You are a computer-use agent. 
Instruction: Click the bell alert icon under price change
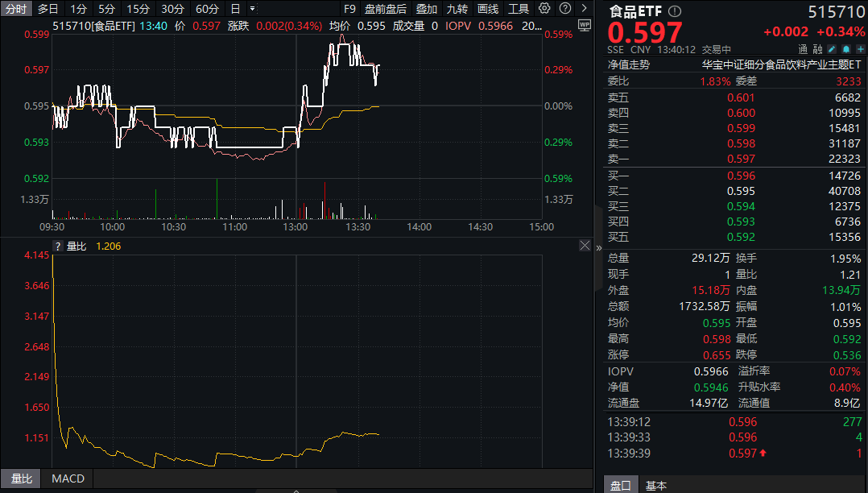845,49
